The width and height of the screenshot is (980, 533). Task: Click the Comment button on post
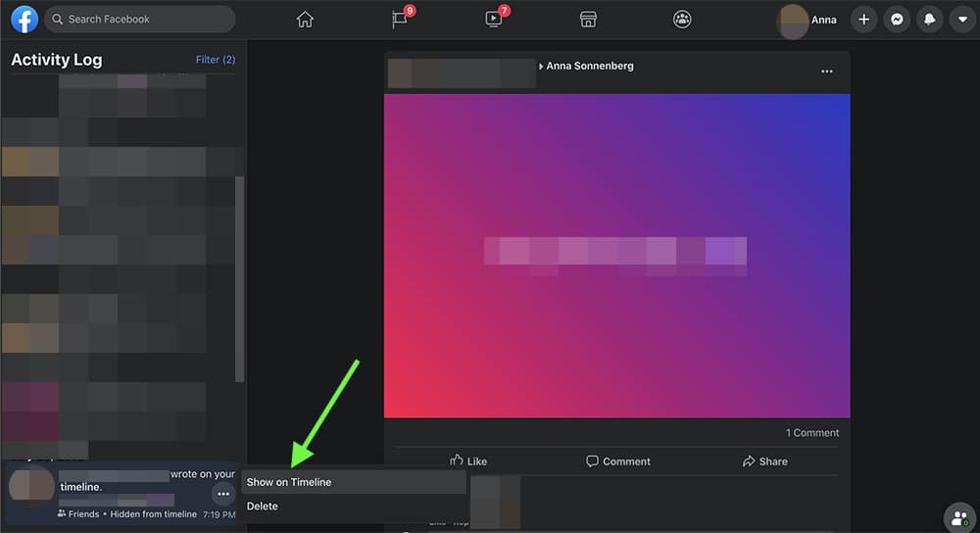coord(617,461)
